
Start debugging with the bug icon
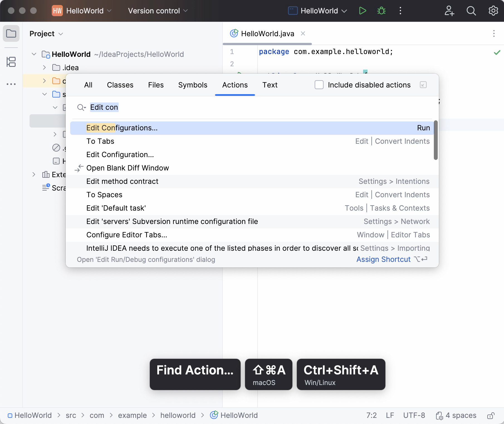click(381, 11)
